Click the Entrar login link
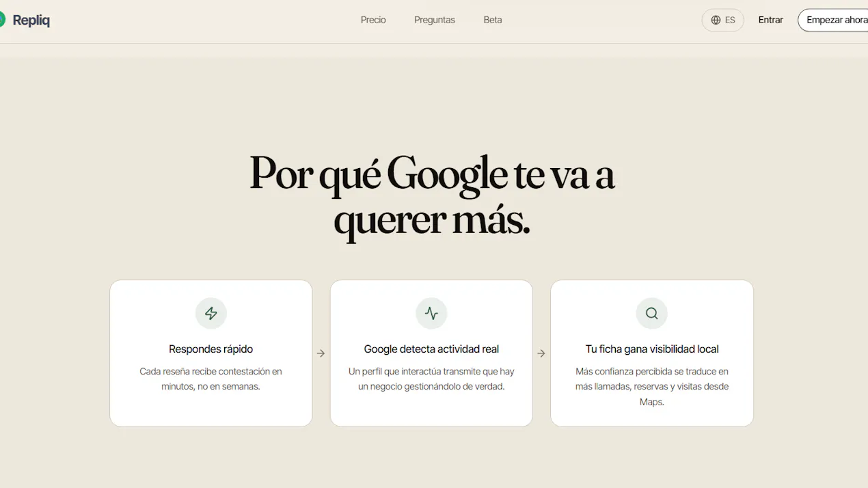868x488 pixels. click(x=770, y=20)
